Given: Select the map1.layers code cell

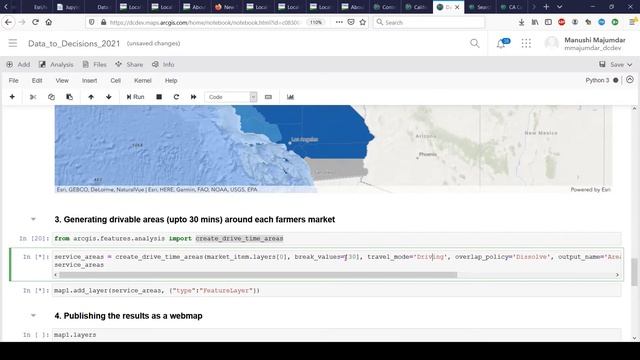Looking at the screenshot, I should (x=336, y=335).
